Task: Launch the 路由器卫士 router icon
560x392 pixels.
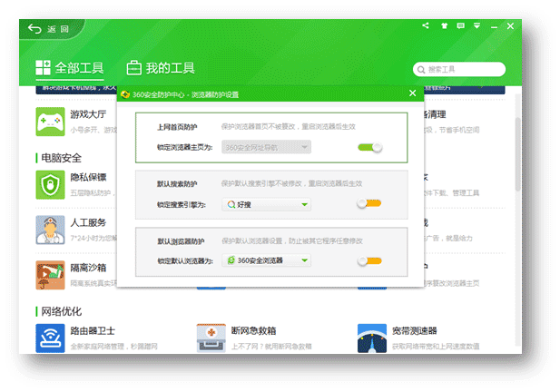Action: pyautogui.click(x=48, y=338)
